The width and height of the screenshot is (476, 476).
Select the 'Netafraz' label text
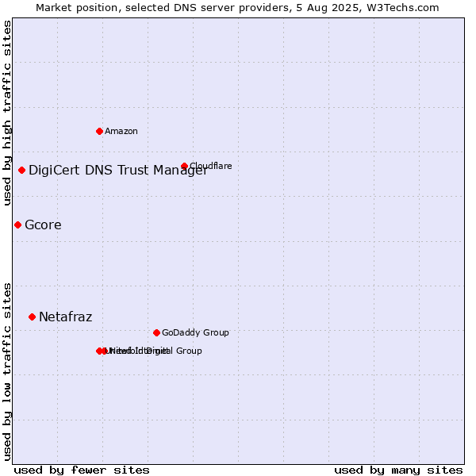point(66,317)
